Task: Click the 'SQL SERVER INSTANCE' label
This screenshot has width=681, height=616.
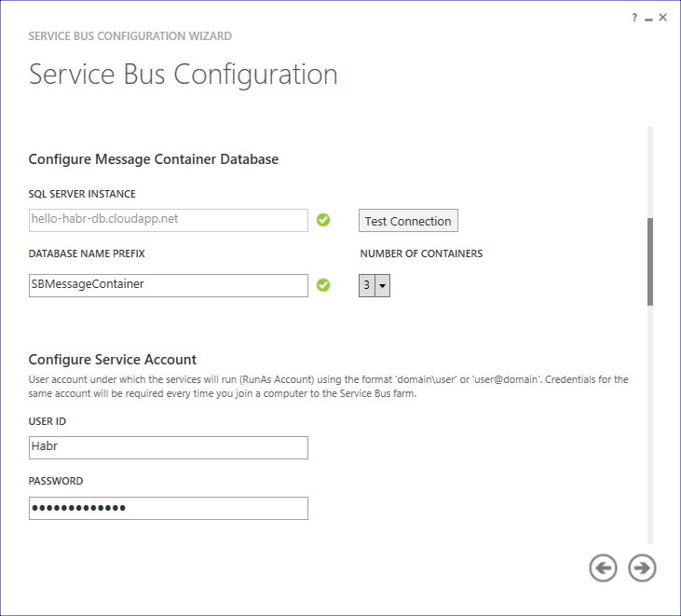Action: point(82,194)
